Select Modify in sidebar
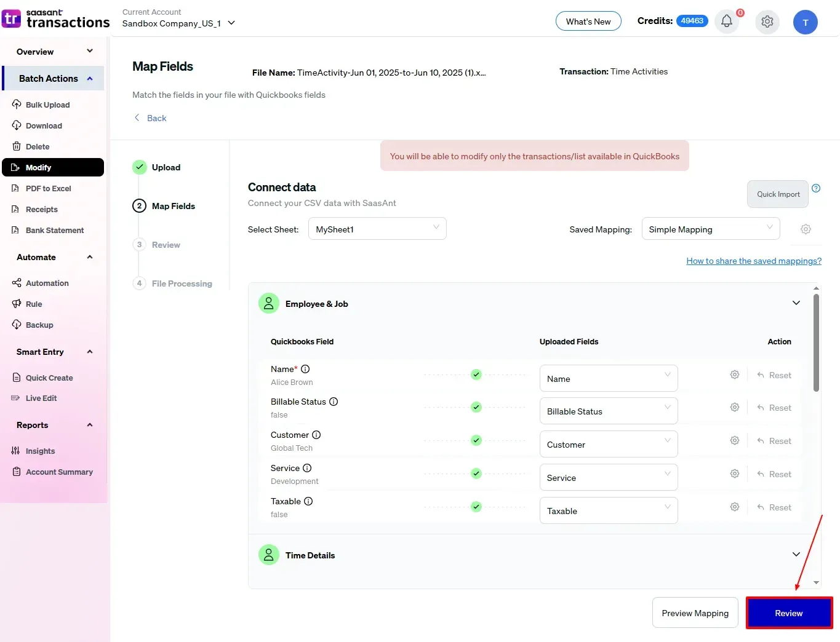The height and width of the screenshot is (642, 840). coord(53,167)
